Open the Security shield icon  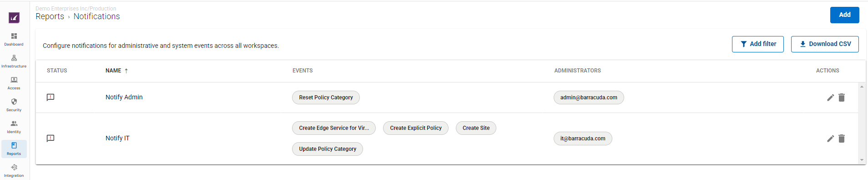[x=14, y=102]
